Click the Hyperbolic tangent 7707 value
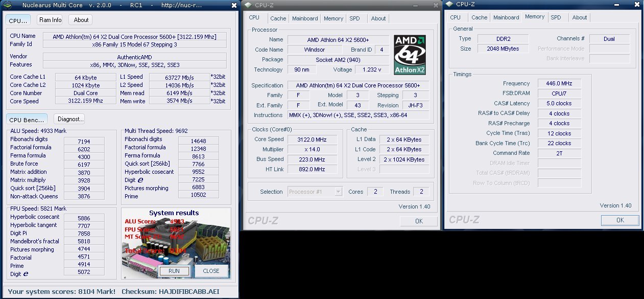Screen dimensions: 644x299 coord(84,225)
